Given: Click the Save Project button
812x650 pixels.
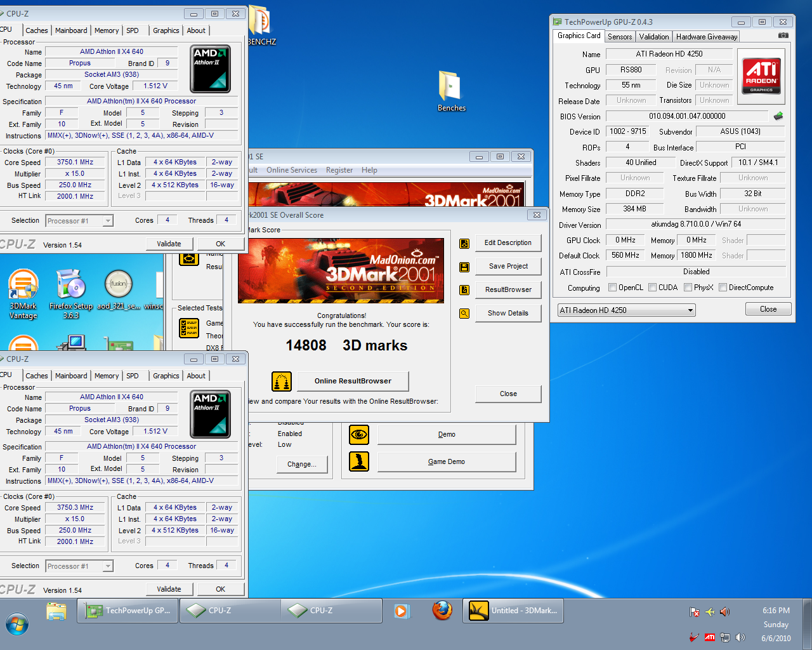Looking at the screenshot, I should [x=508, y=267].
